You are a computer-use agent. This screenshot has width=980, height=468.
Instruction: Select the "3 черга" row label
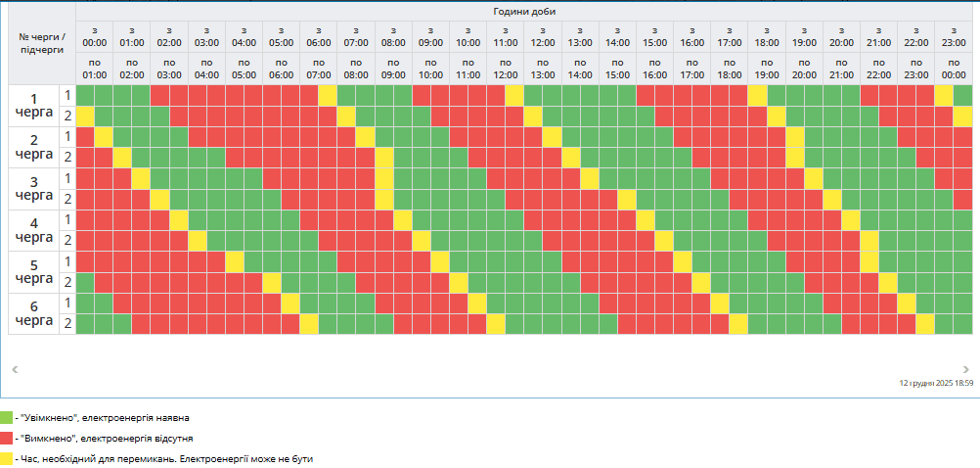[x=34, y=189]
